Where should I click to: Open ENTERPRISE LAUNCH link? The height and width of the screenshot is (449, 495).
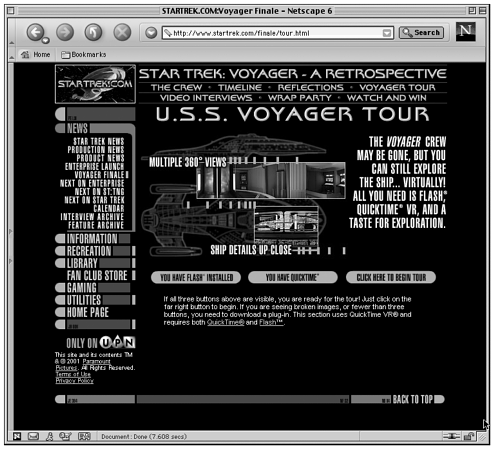click(x=94, y=166)
